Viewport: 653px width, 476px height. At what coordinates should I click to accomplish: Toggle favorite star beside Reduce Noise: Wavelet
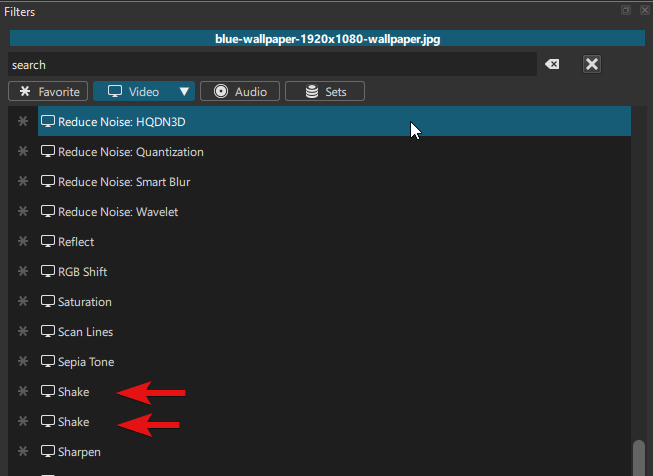[23, 211]
